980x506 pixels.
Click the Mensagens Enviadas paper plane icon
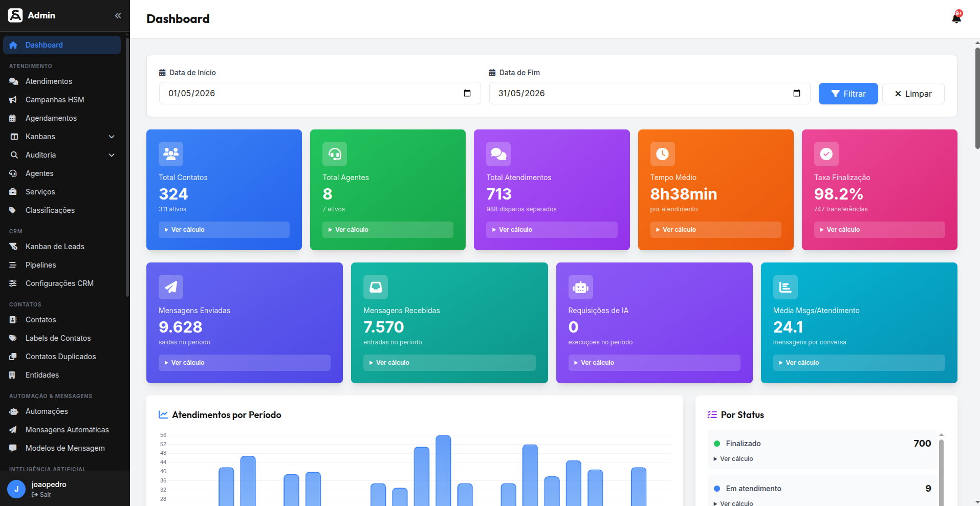(171, 287)
